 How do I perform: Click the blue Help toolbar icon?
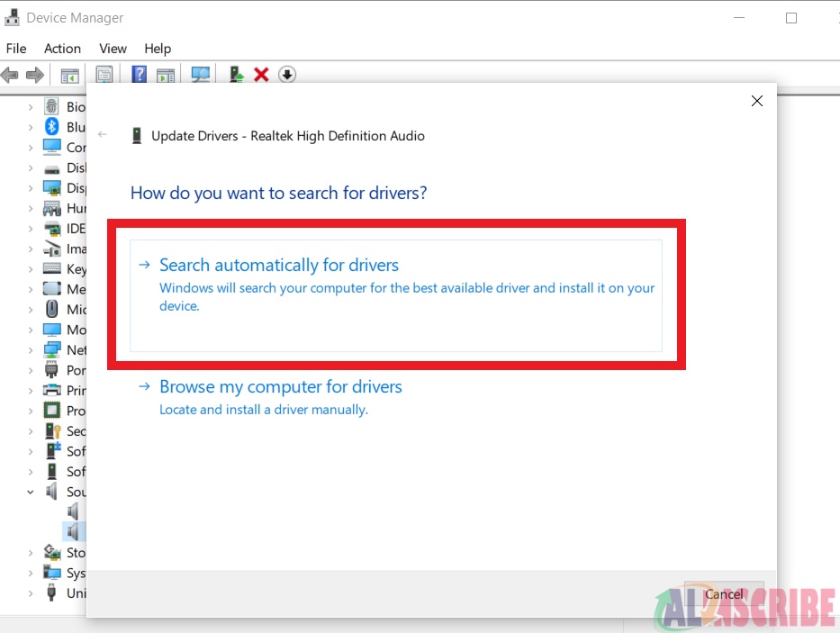[140, 74]
